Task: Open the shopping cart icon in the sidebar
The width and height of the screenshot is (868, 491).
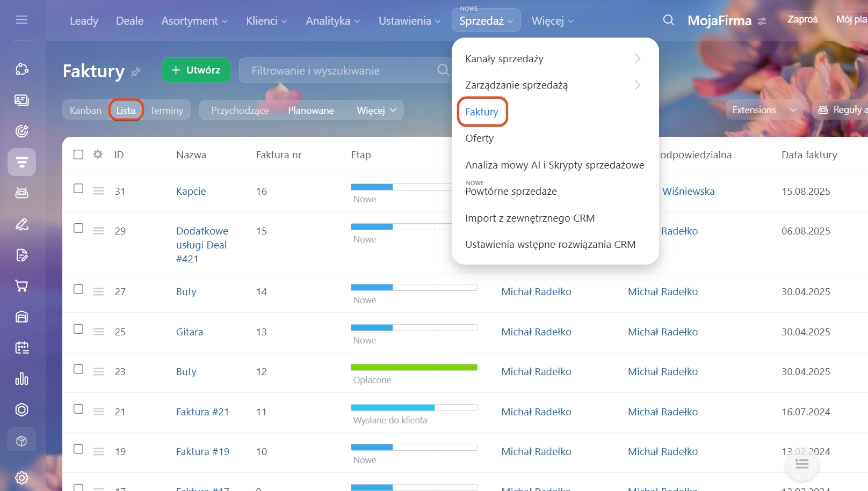Action: 21,286
